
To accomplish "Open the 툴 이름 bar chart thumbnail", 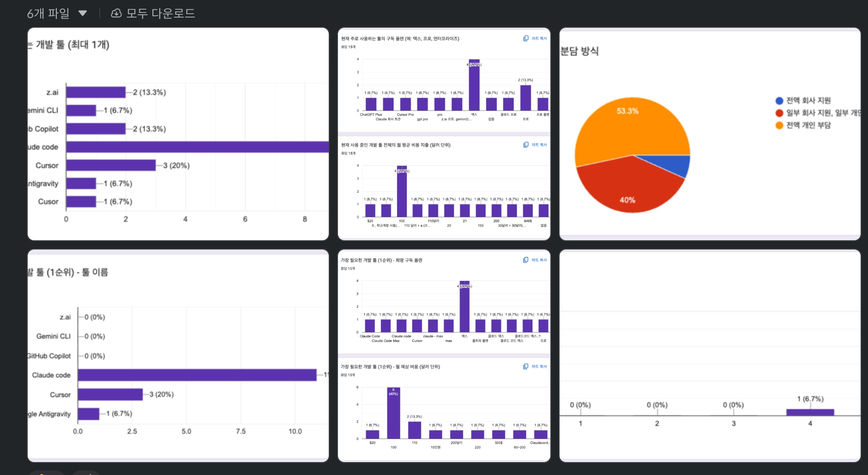I will point(178,356).
